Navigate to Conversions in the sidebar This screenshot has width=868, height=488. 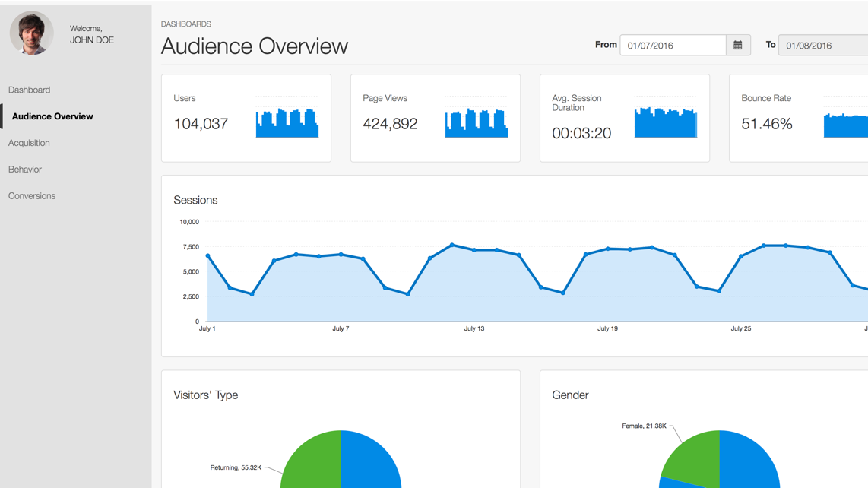point(32,196)
